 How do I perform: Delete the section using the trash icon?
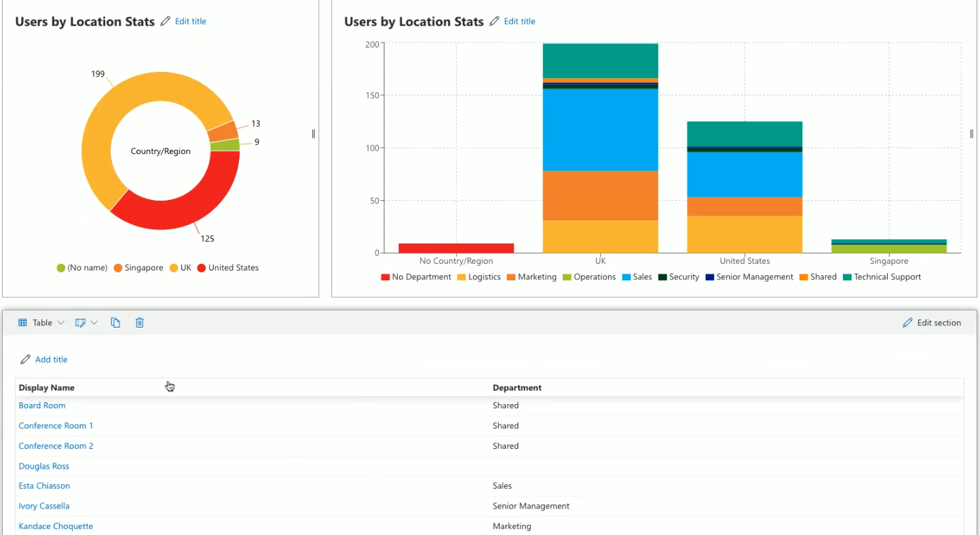[x=140, y=323]
